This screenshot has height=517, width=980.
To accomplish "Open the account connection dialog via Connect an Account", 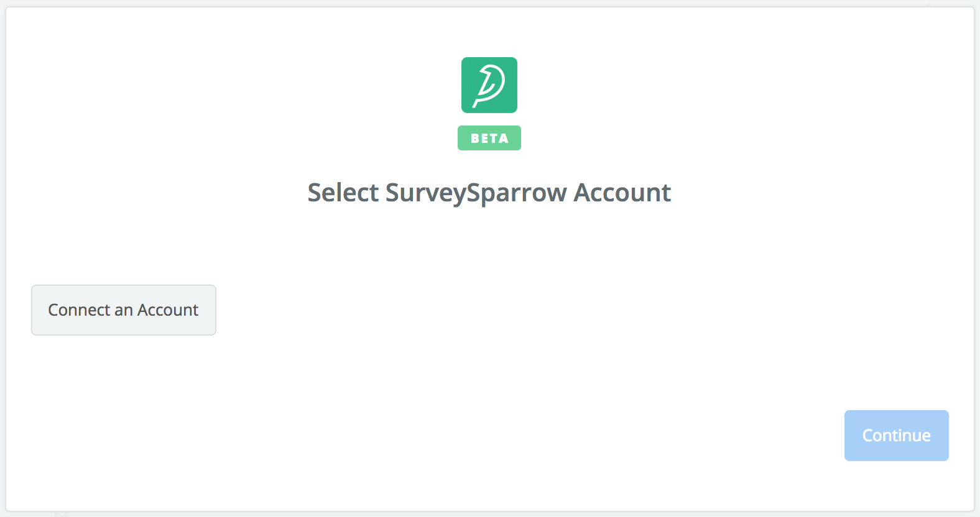I will click(124, 310).
